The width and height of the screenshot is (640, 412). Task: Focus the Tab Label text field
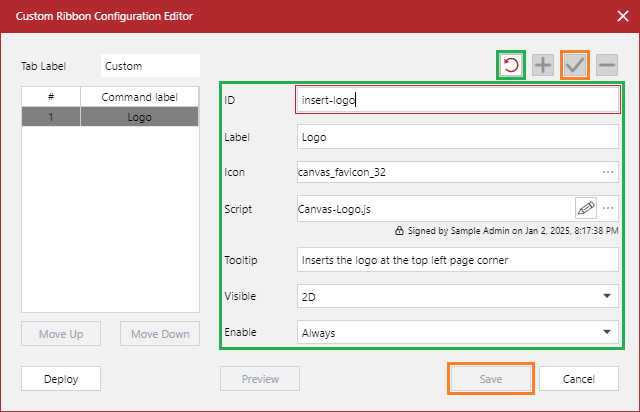click(x=150, y=66)
